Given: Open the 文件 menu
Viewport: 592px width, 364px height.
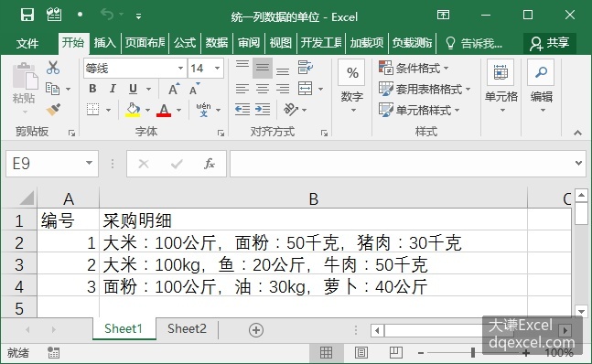Looking at the screenshot, I should [27, 43].
